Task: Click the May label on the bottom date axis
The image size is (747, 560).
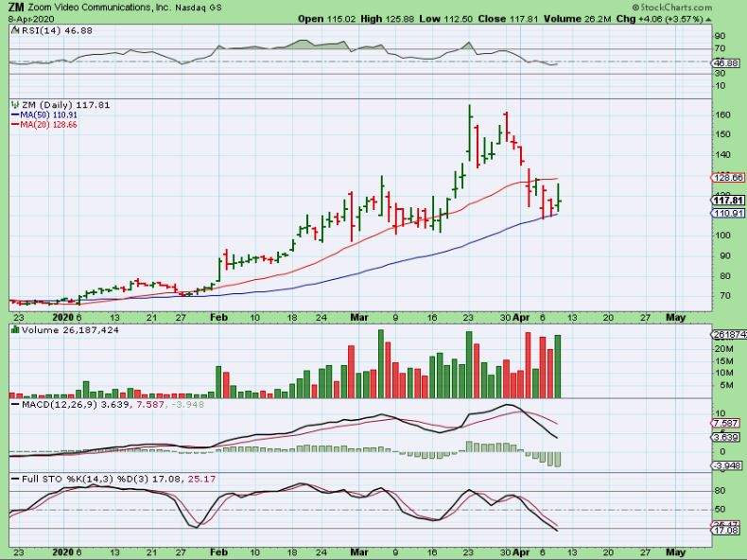Action: pyautogui.click(x=675, y=552)
